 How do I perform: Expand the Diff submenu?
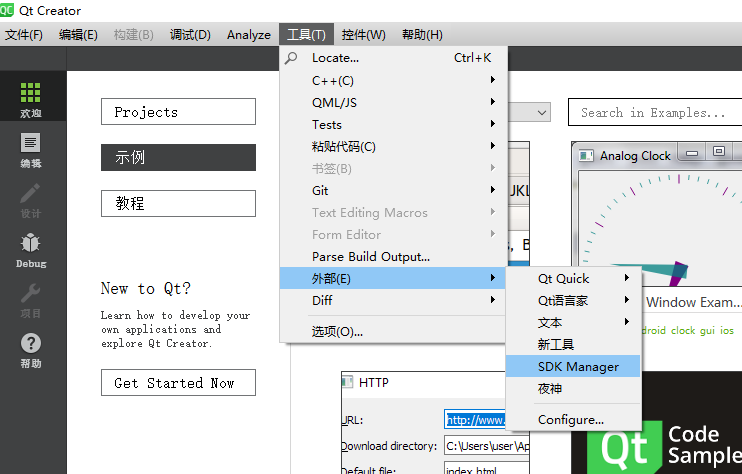coord(393,300)
